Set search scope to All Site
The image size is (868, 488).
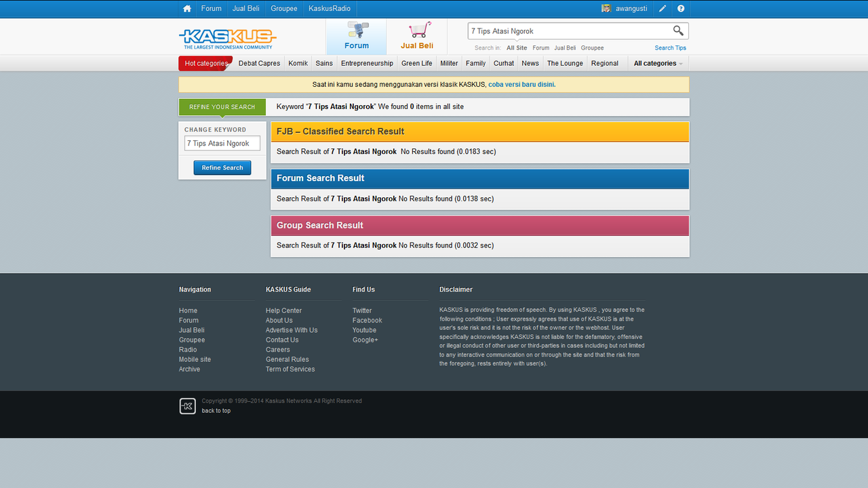pyautogui.click(x=517, y=48)
